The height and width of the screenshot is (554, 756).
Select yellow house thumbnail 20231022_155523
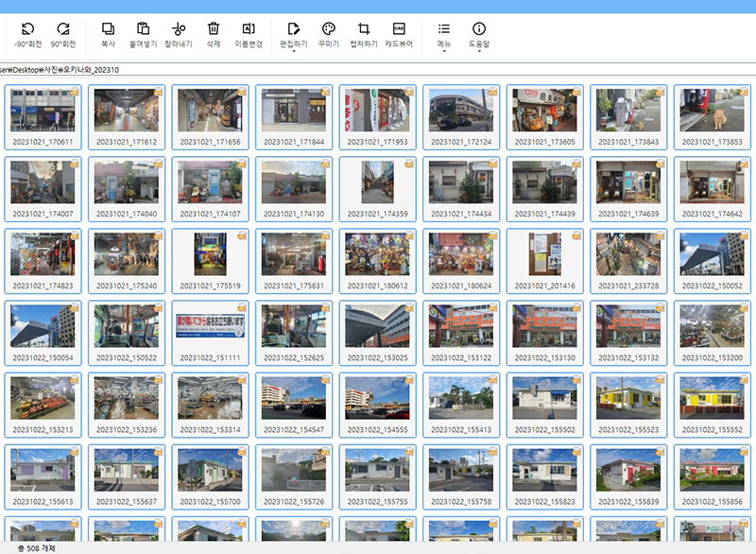tap(628, 405)
